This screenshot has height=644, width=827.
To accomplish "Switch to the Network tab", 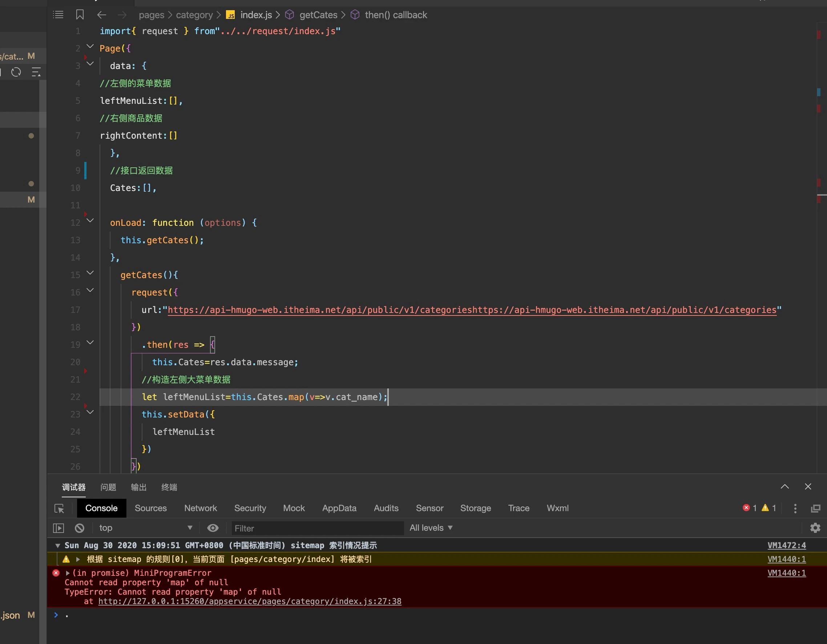I will pos(200,508).
